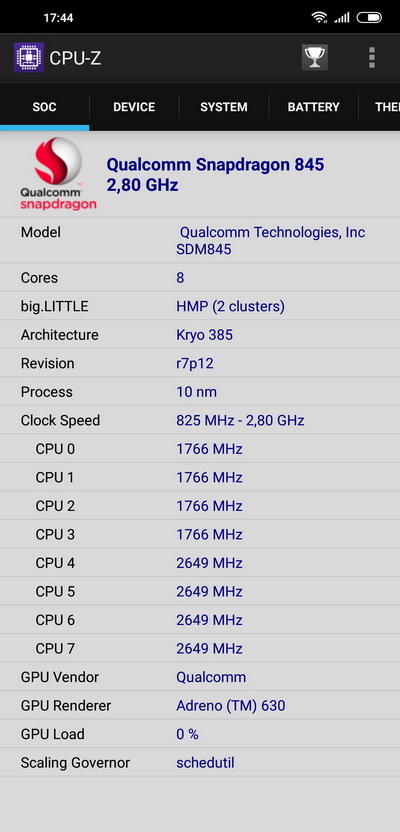This screenshot has width=400, height=832.
Task: Tap the Wi-Fi status bar icon
Action: coord(319,18)
